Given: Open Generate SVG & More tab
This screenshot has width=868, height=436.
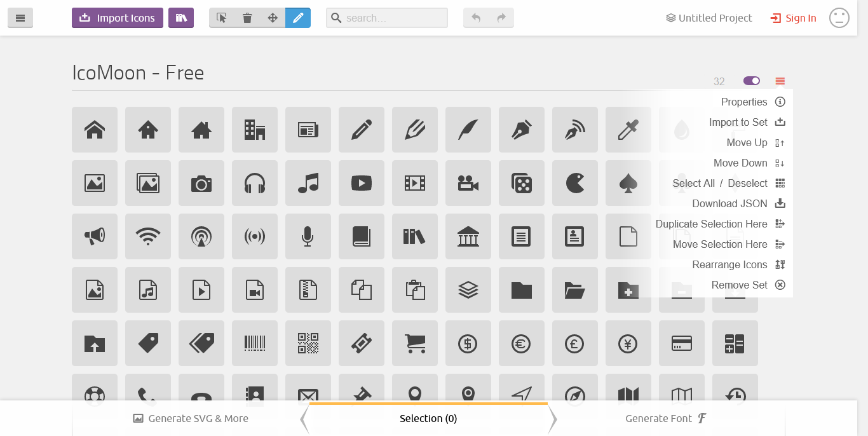Looking at the screenshot, I should click(x=191, y=418).
